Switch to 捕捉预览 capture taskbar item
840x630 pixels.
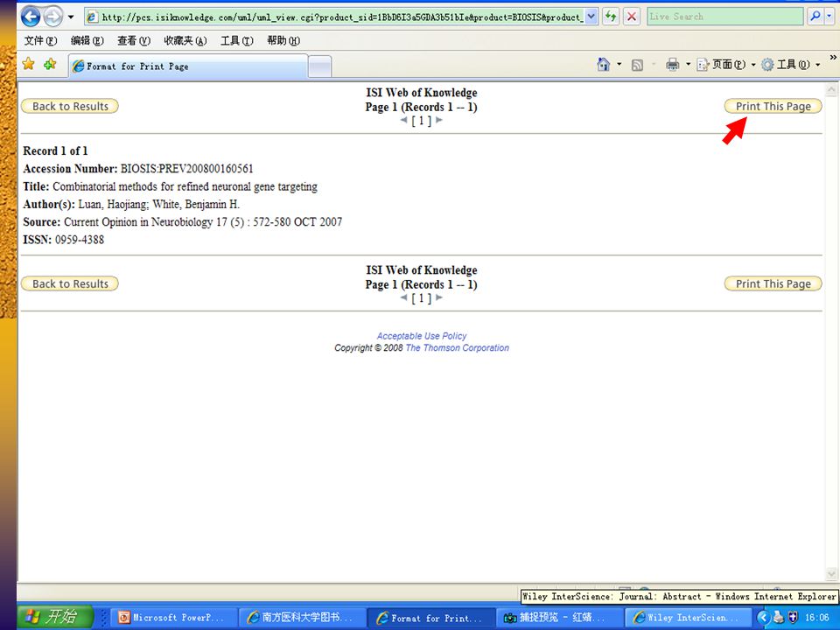coord(559,618)
